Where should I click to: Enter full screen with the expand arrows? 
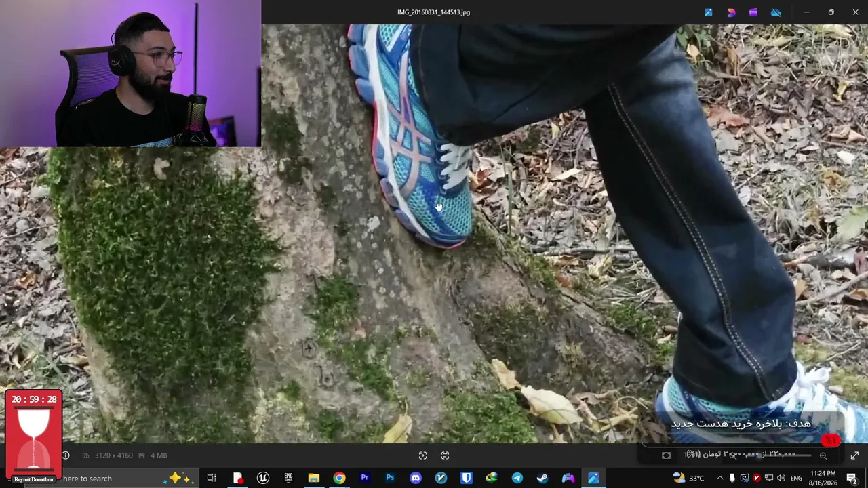(x=854, y=455)
